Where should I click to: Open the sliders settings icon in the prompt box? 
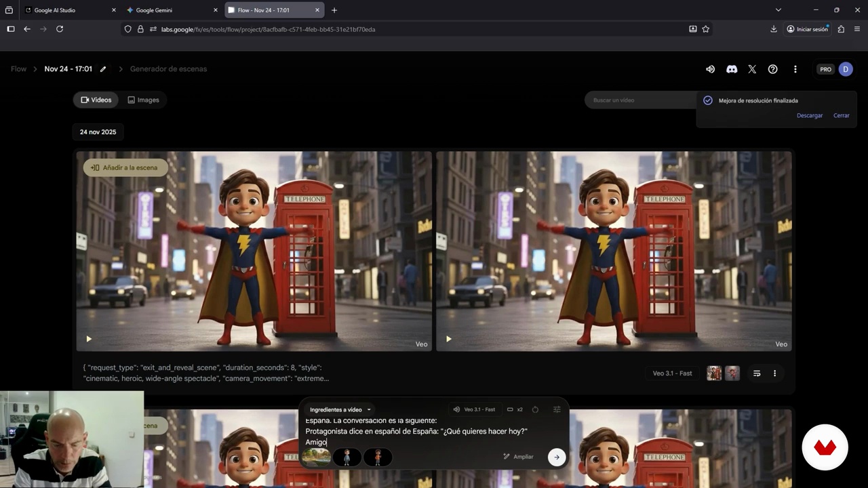pyautogui.click(x=557, y=409)
